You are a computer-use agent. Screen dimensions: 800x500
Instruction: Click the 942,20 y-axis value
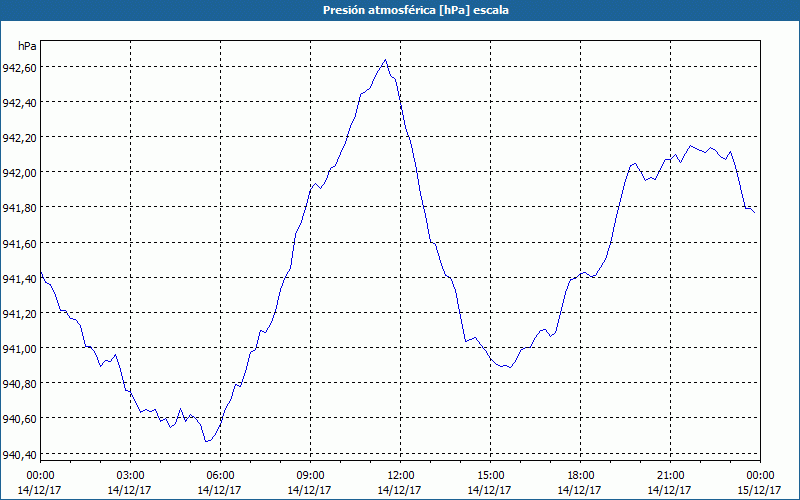(19, 137)
